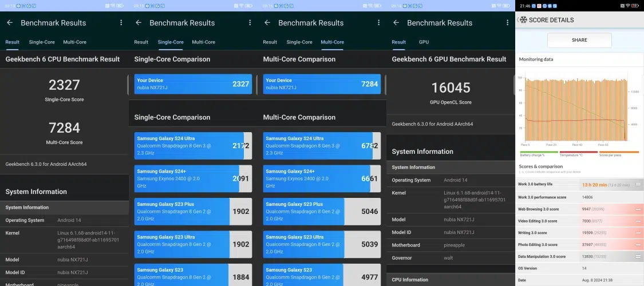
Task: Tap back arrow on the Single-Core Comparison screen
Action: 139,22
